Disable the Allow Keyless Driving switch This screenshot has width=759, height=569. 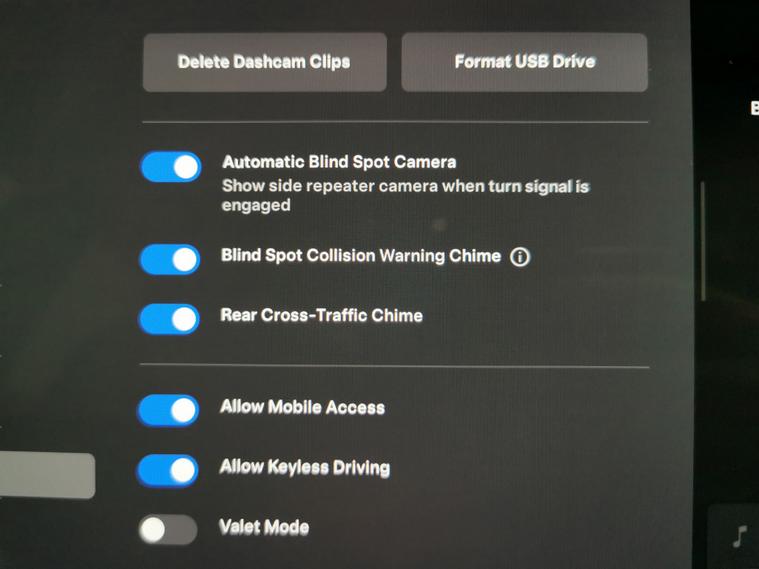tap(168, 470)
